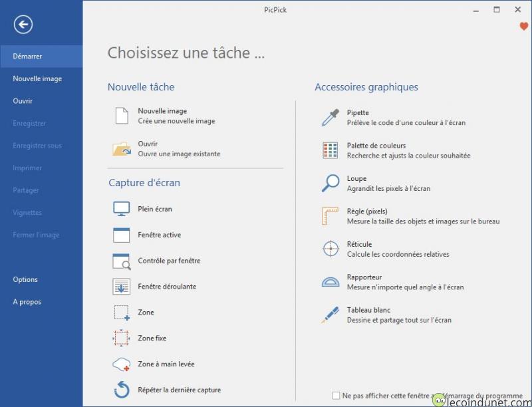The image size is (532, 407).
Task: Click 'Zone fixe' capture text
Action: point(152,338)
